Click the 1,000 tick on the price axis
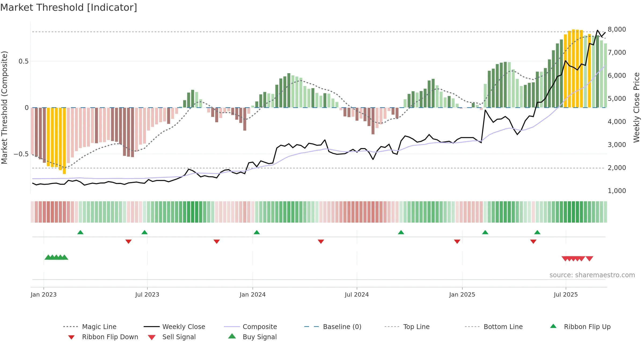The height and width of the screenshot is (362, 644). [617, 191]
